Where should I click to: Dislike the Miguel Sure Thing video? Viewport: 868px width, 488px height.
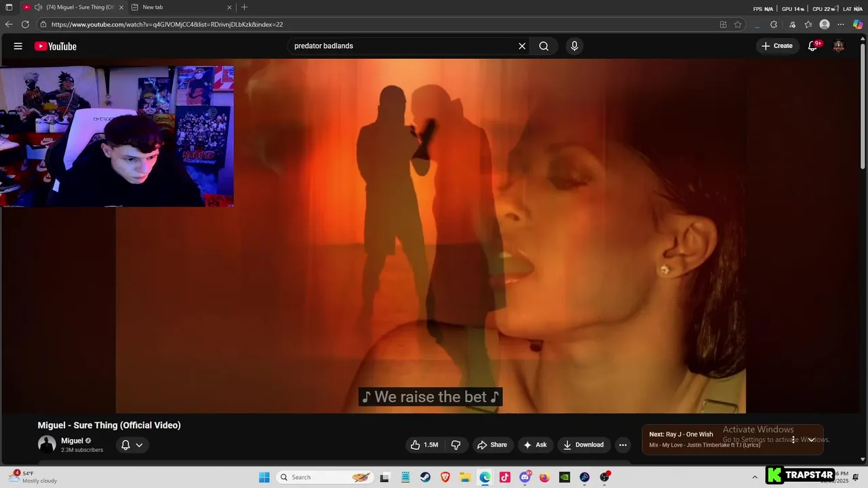coord(456,445)
